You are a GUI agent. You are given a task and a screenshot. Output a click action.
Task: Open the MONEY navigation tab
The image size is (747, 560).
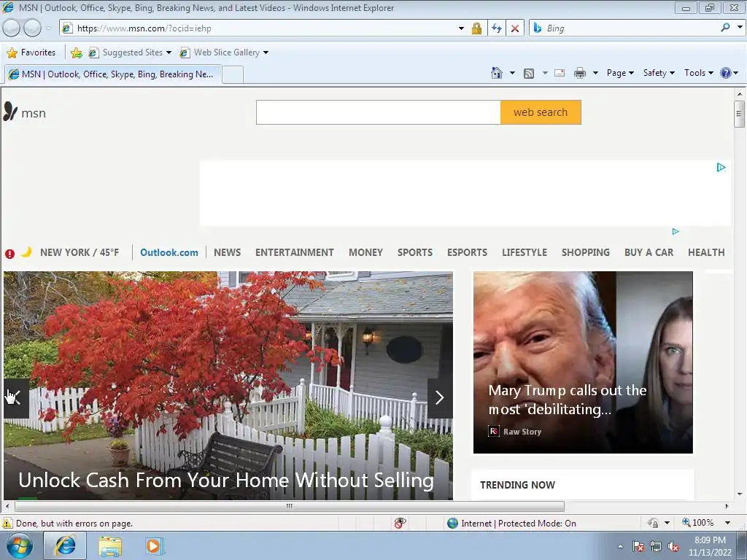coord(366,252)
